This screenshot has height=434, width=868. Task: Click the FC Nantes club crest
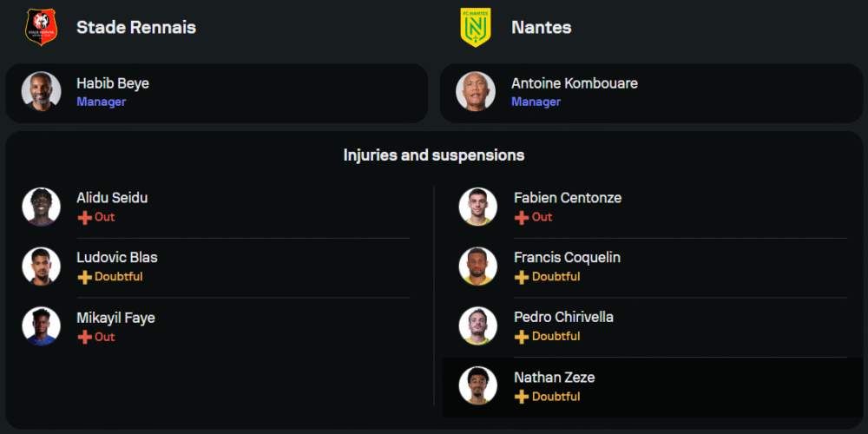click(x=476, y=27)
